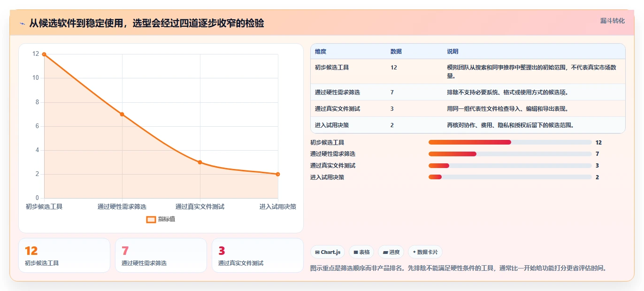Click the 通过硬性需求筛选 progress bar
This screenshot has width=644, height=291.
510,154
